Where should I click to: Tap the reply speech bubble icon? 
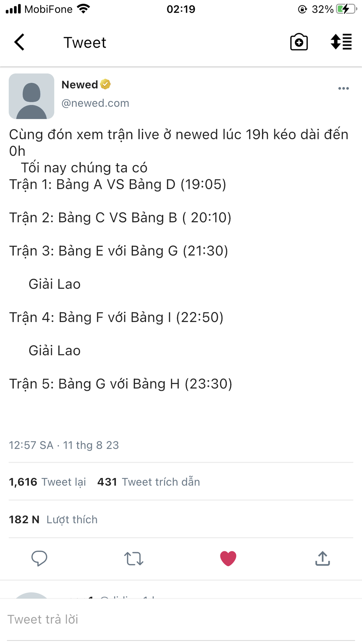tap(39, 558)
